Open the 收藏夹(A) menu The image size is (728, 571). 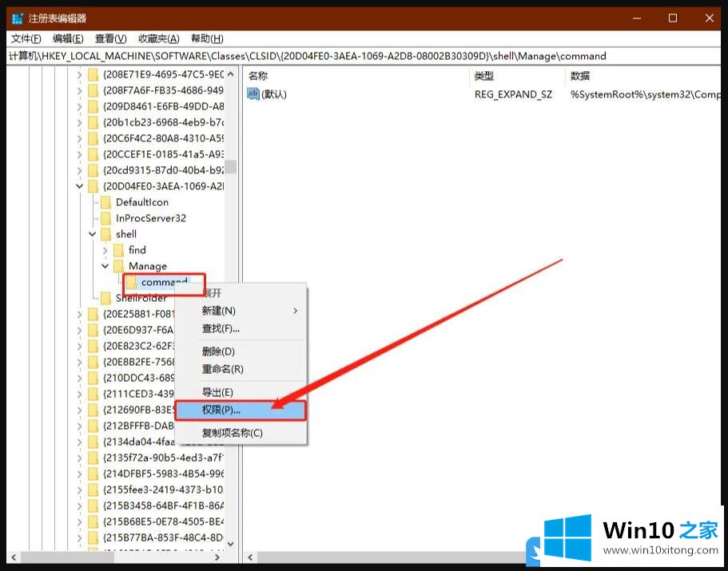pyautogui.click(x=159, y=39)
